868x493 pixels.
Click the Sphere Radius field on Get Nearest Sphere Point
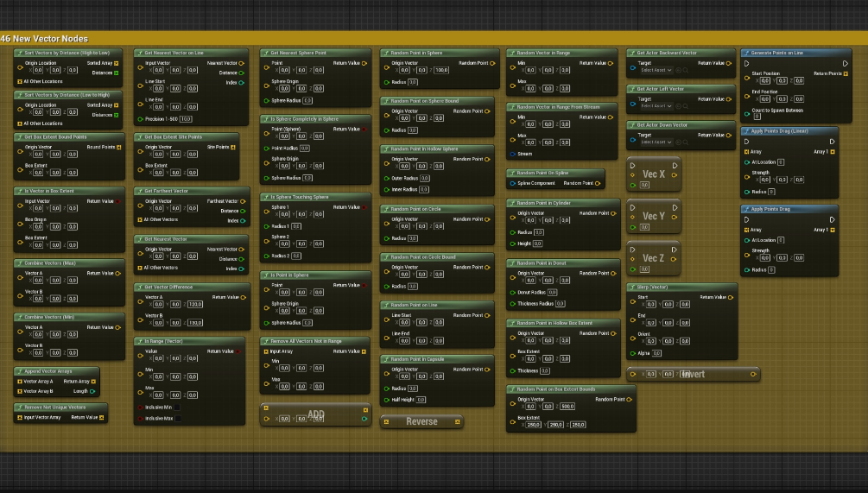pos(307,101)
